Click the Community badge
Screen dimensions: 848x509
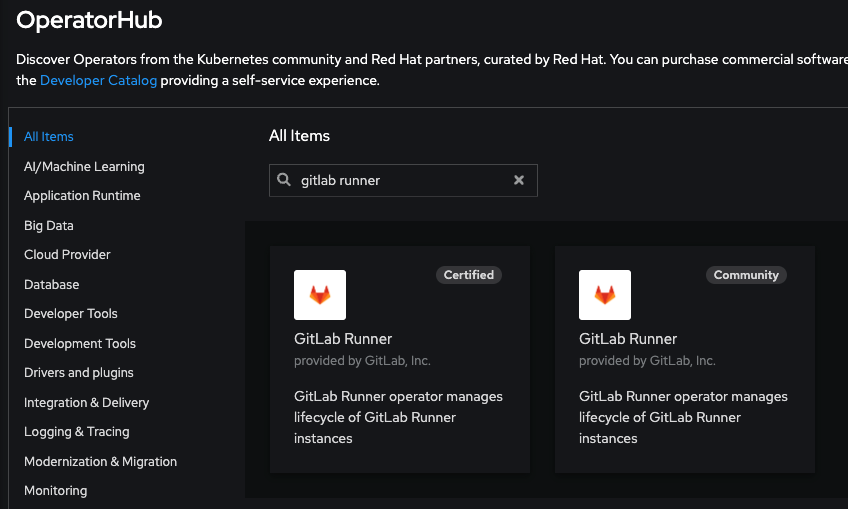click(746, 275)
